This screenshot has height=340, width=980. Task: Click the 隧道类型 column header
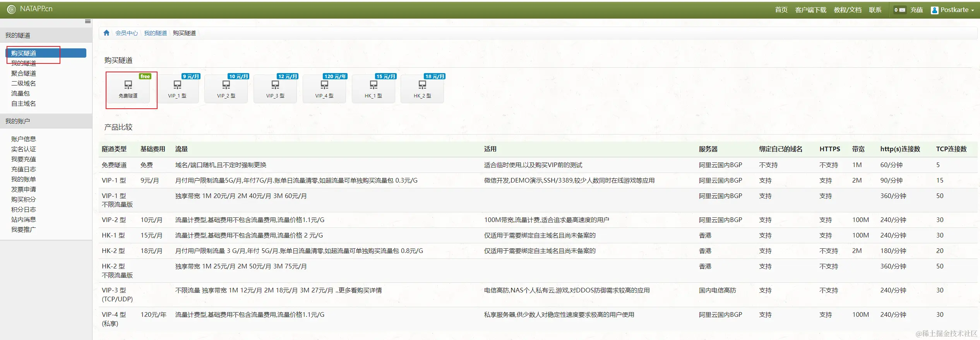114,149
